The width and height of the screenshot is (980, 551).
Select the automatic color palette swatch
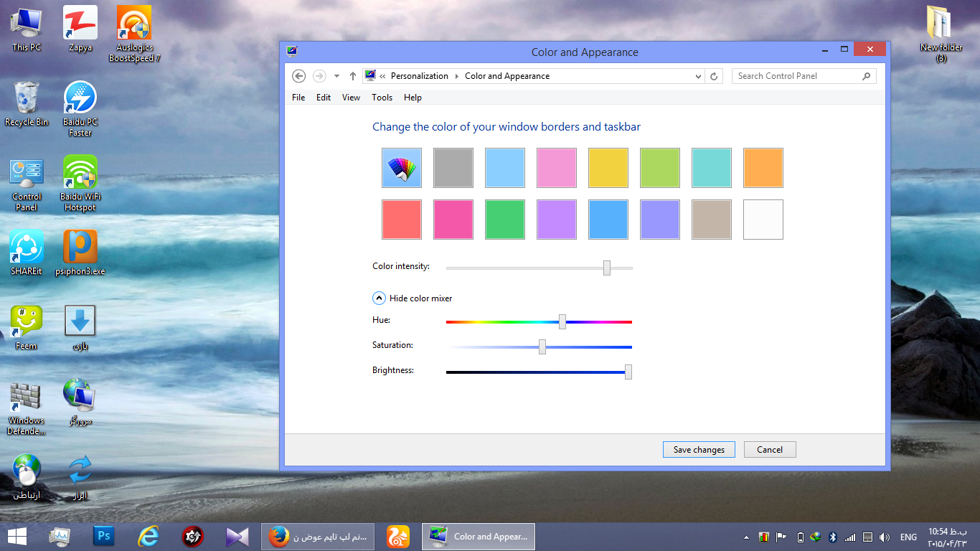pos(402,168)
